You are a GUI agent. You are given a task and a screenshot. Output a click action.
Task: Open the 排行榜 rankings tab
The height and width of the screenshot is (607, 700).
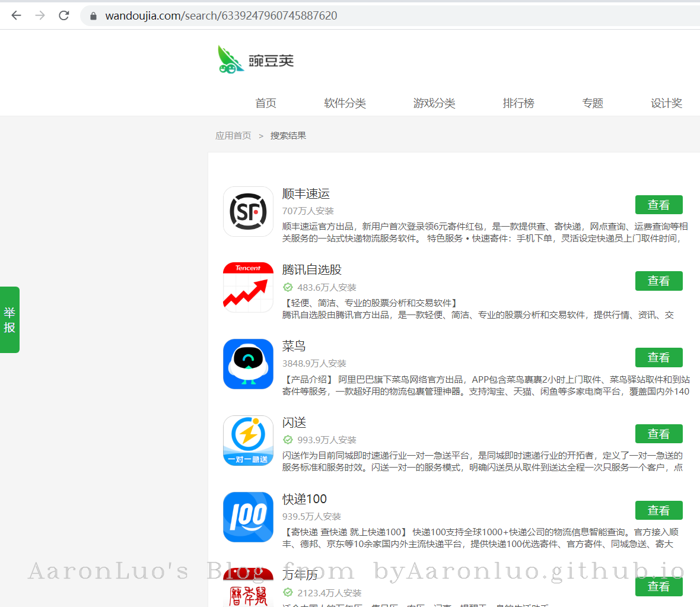pos(518,103)
